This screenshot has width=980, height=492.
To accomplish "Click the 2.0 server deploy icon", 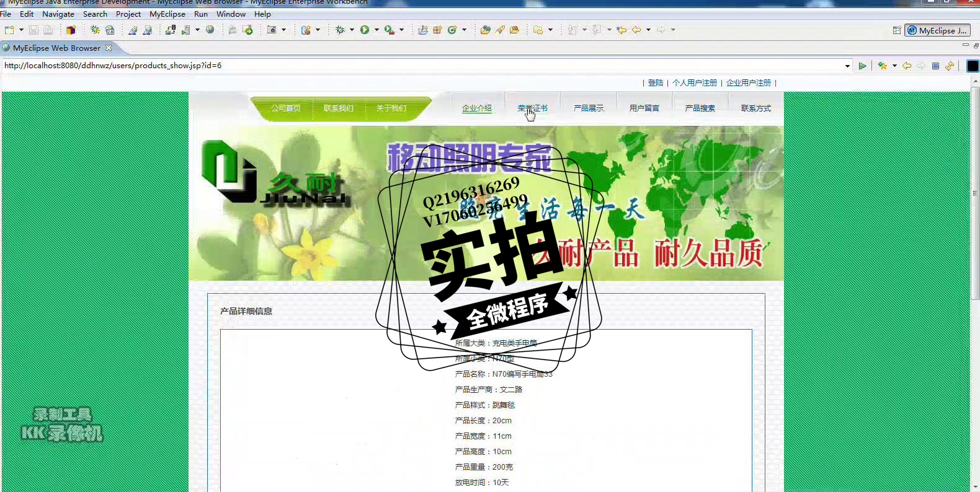I will 110,30.
